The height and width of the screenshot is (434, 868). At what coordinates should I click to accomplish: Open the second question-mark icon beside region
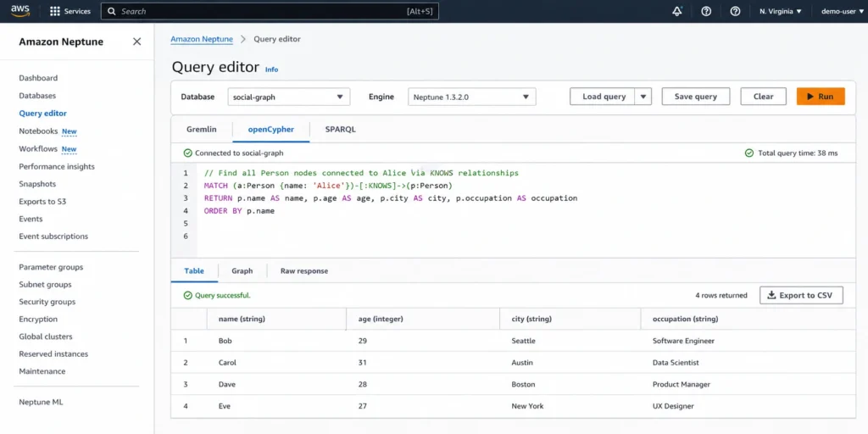pyautogui.click(x=735, y=11)
